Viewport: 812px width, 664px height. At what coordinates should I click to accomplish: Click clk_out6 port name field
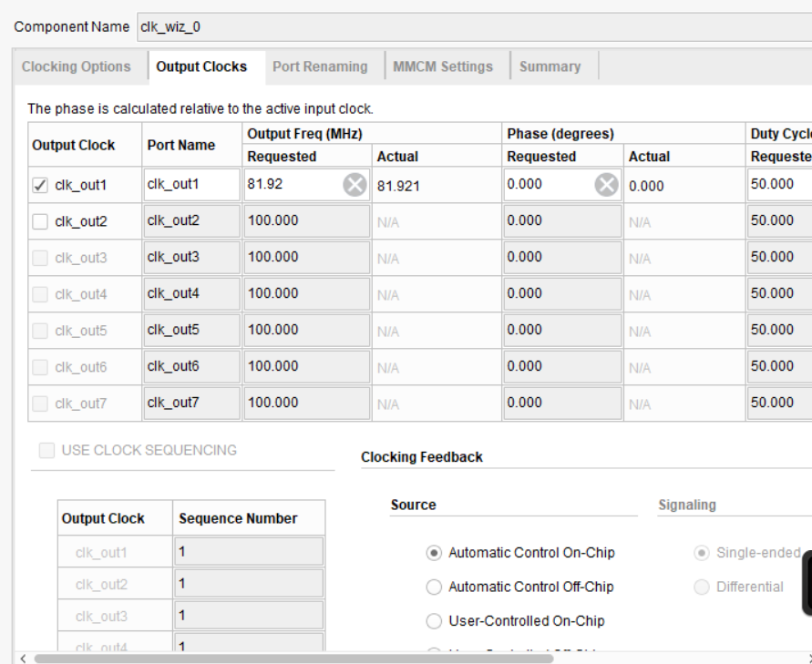coord(191,366)
